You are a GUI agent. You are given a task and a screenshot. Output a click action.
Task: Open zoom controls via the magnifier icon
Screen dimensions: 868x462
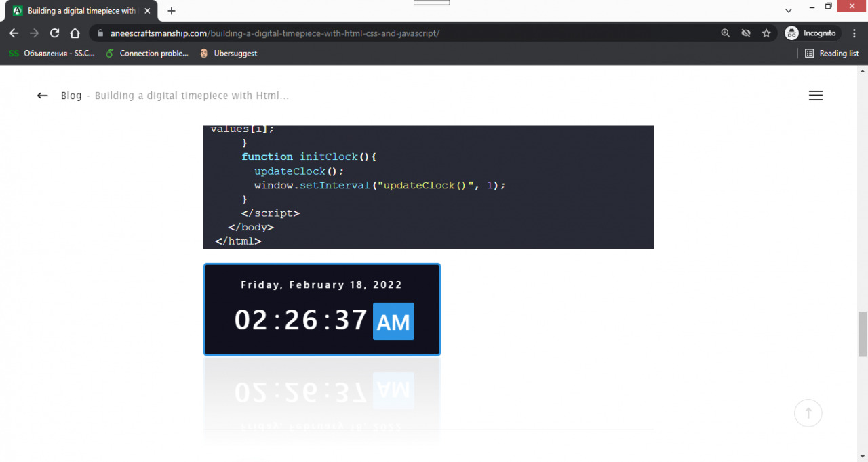point(726,33)
